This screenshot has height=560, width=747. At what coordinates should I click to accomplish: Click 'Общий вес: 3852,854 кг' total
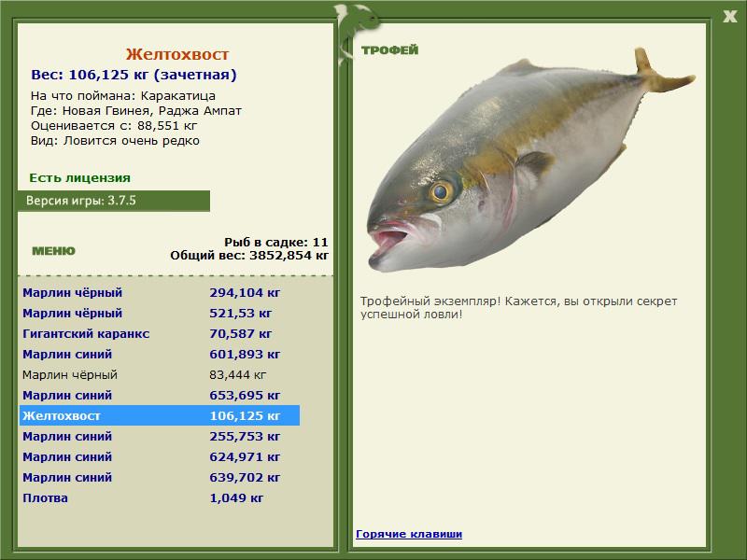[249, 255]
